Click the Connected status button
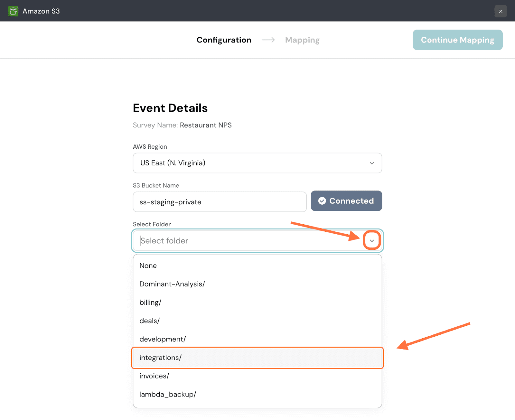The height and width of the screenshot is (420, 515). point(346,201)
